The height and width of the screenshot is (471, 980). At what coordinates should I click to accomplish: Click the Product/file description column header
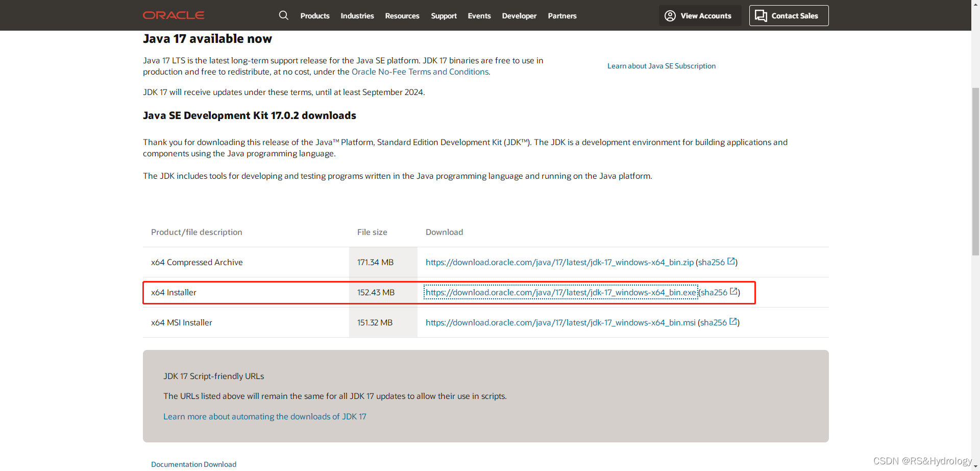tap(197, 232)
